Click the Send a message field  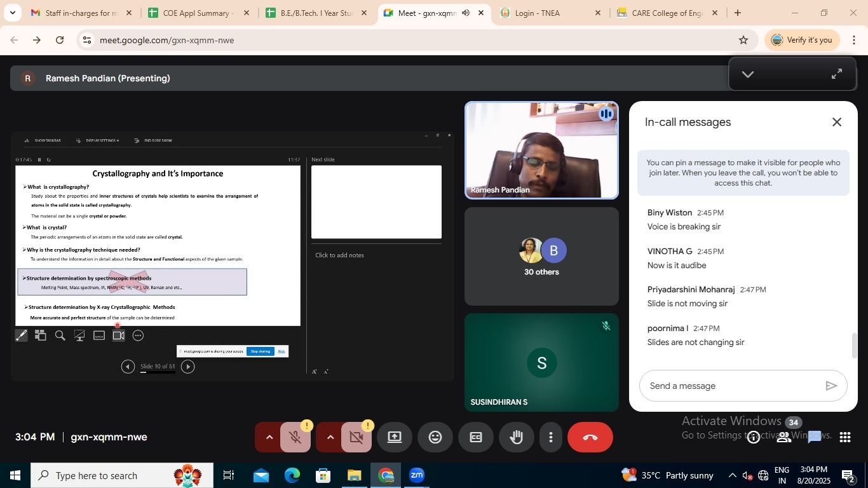click(731, 386)
